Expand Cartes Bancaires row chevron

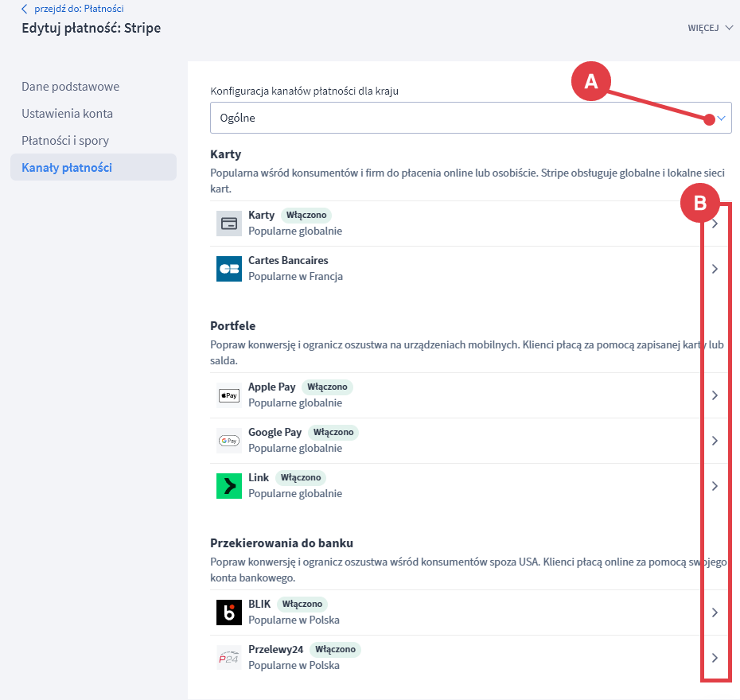[715, 269]
